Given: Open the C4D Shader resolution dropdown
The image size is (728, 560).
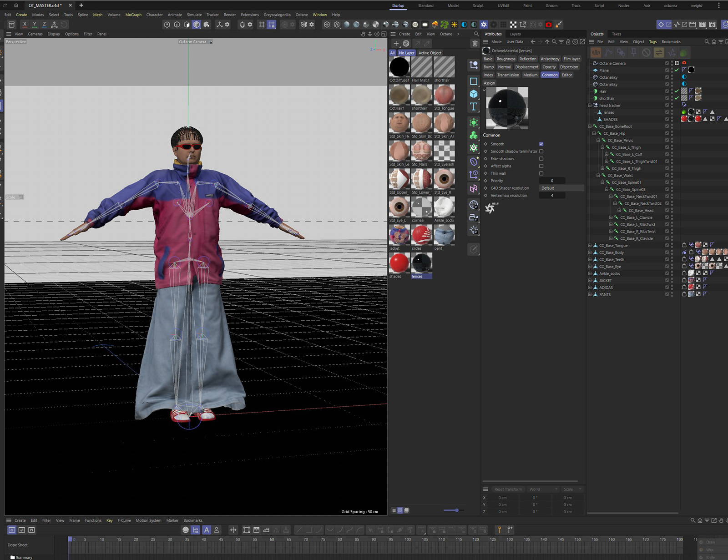Looking at the screenshot, I should 561,188.
